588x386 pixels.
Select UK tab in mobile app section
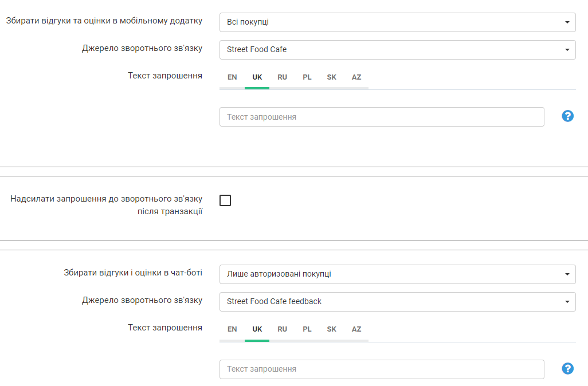click(x=257, y=77)
